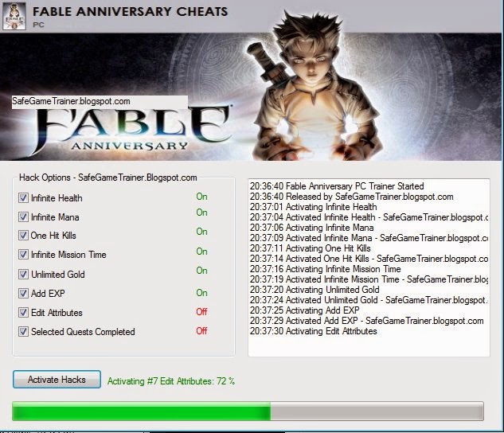
Task: Select the log entry '20:37:25 Activating Add EXP'
Action: 305,310
